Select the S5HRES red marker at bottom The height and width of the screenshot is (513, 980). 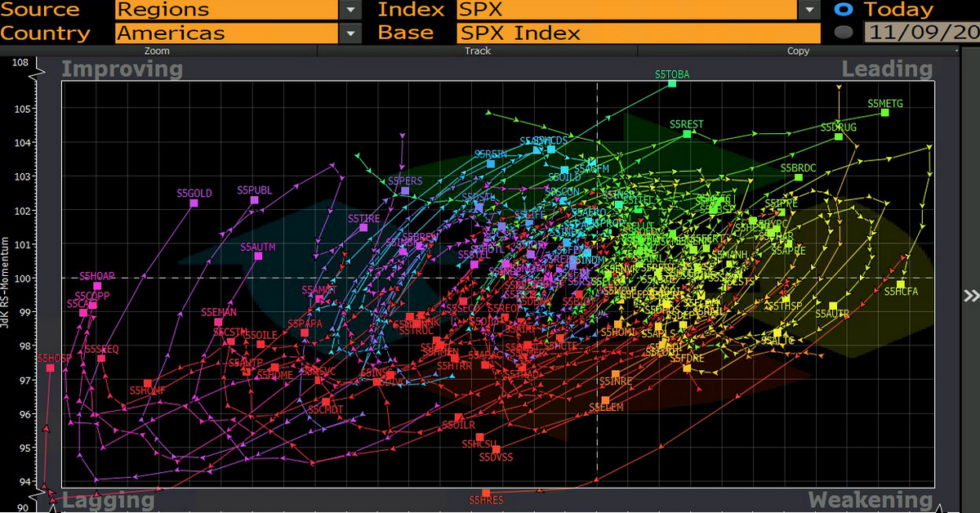click(486, 493)
